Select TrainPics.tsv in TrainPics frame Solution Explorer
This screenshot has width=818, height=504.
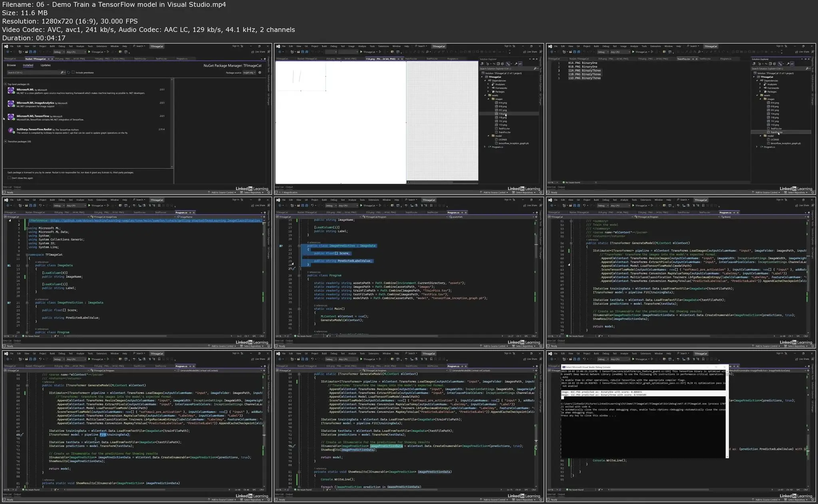[776, 132]
